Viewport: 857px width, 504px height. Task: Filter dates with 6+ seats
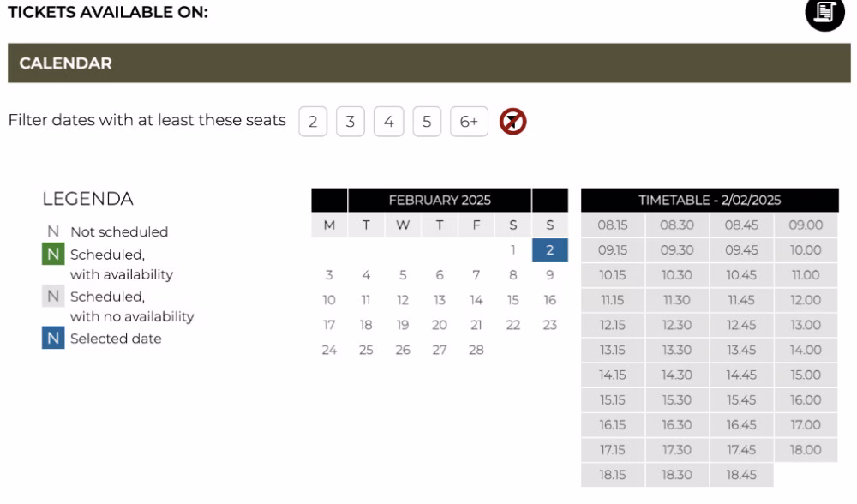(469, 122)
